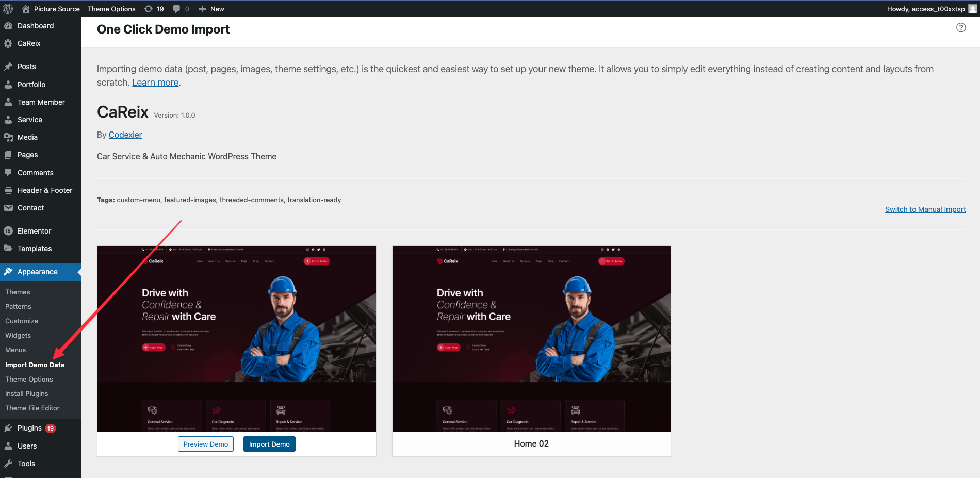Open the Media menu item
The width and height of the screenshot is (980, 478).
41,137
